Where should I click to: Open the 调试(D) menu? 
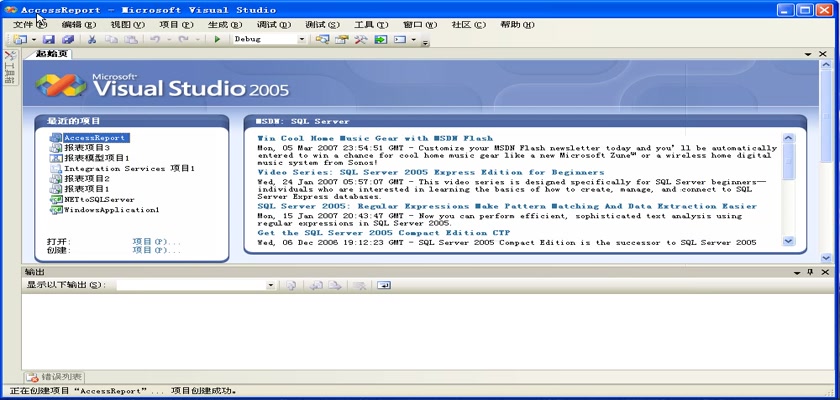click(274, 25)
